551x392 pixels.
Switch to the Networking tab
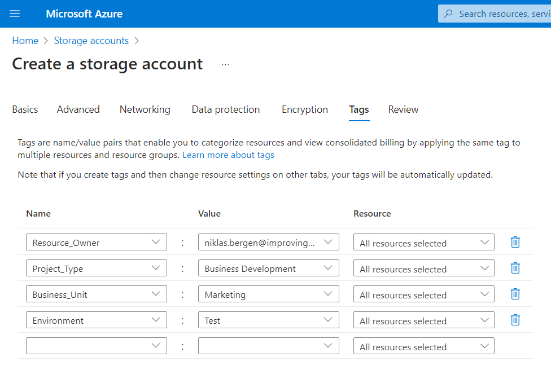tap(145, 109)
